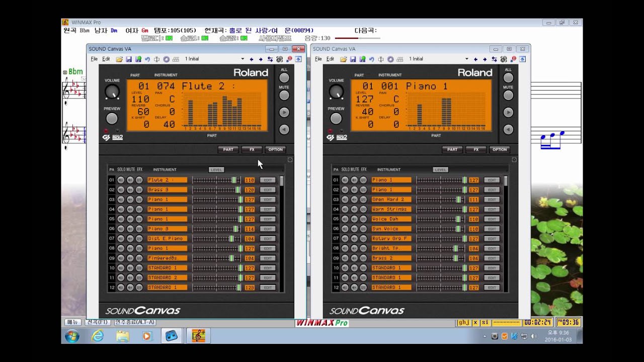Viewport: 644px width, 362px height.
Task: Click the round PREVIEW button in the right Sound Canvas window
Action: 336,119
